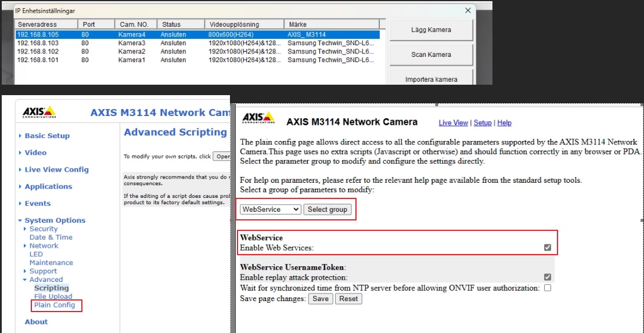Viewport: 644px width, 333px height.
Task: Click the Kamera2 cell in the camera list
Action: click(132, 51)
